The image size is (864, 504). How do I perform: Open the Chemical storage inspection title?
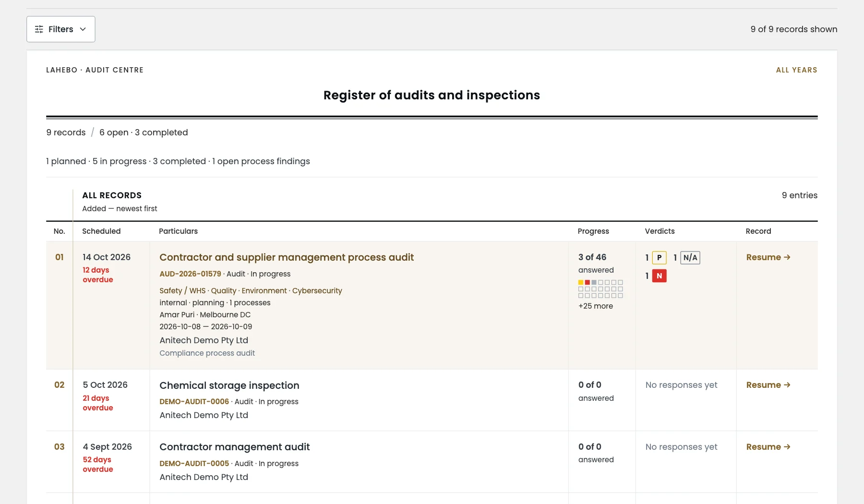click(x=229, y=385)
